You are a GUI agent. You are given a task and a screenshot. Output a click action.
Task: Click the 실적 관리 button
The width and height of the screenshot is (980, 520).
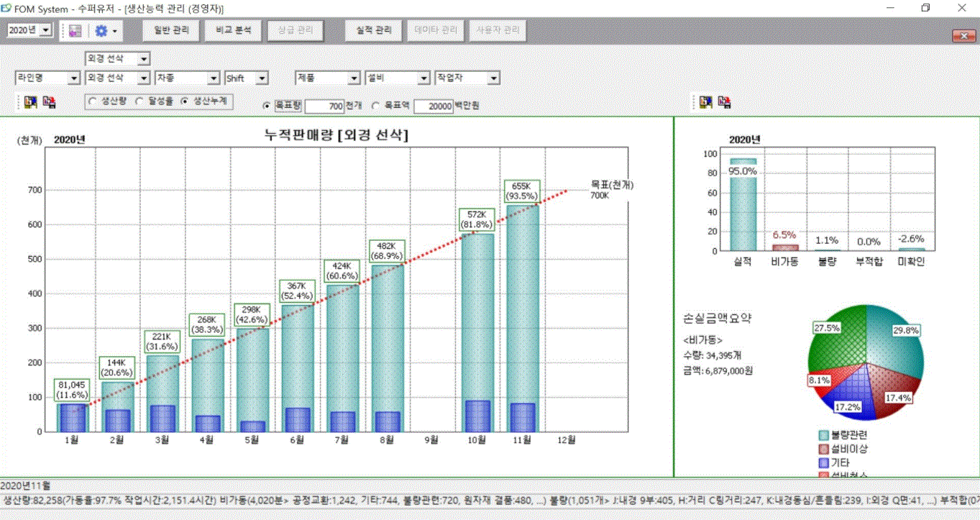373,31
